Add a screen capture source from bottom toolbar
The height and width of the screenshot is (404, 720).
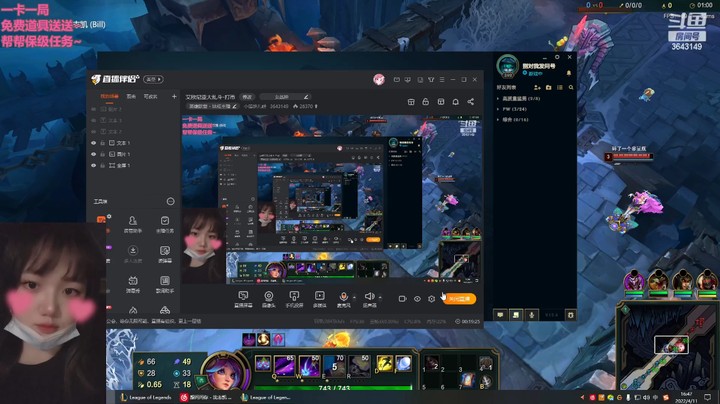(x=243, y=299)
